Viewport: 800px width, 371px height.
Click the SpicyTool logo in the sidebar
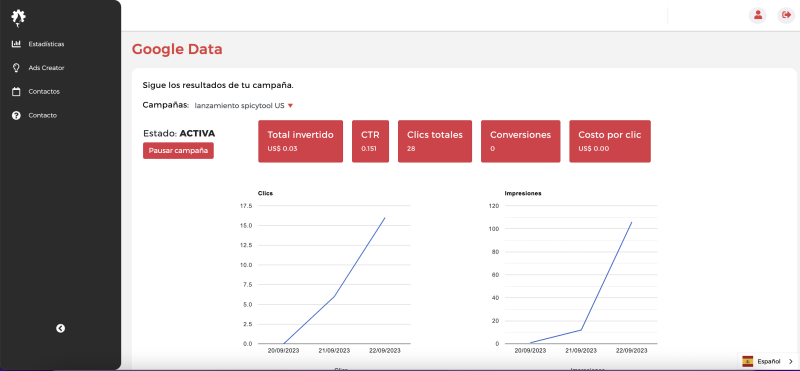pos(18,18)
